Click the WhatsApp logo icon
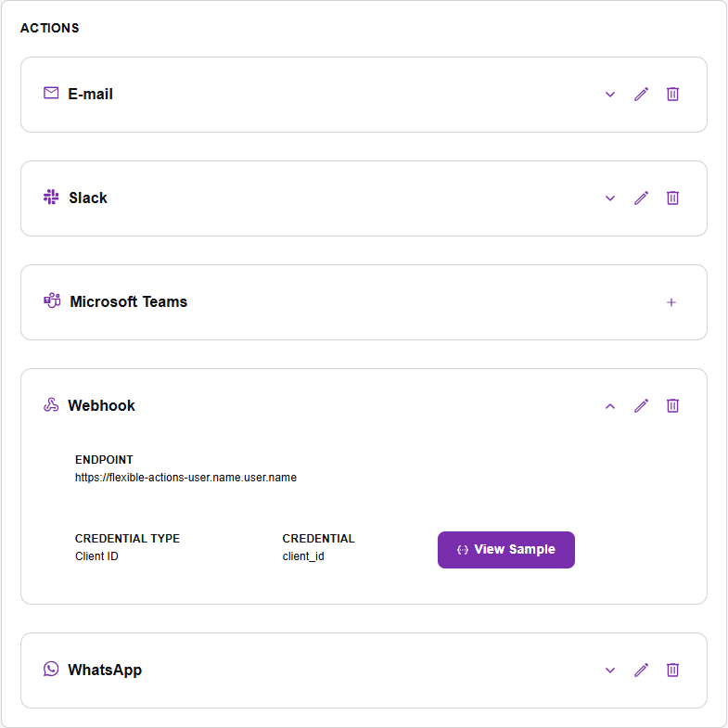Viewport: 728px width, 728px height. point(51,669)
